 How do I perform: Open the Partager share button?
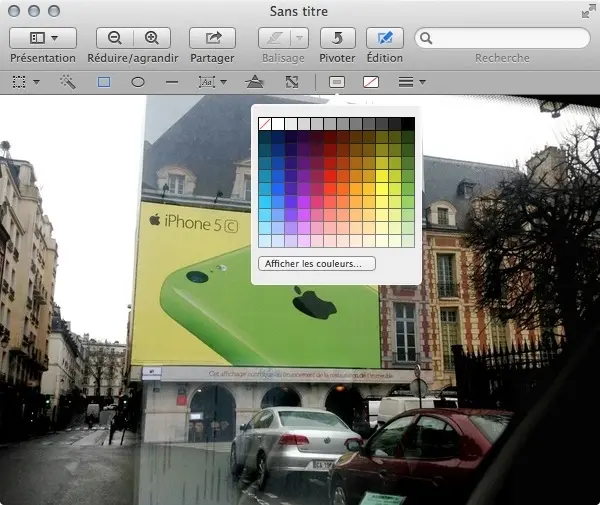pos(212,38)
